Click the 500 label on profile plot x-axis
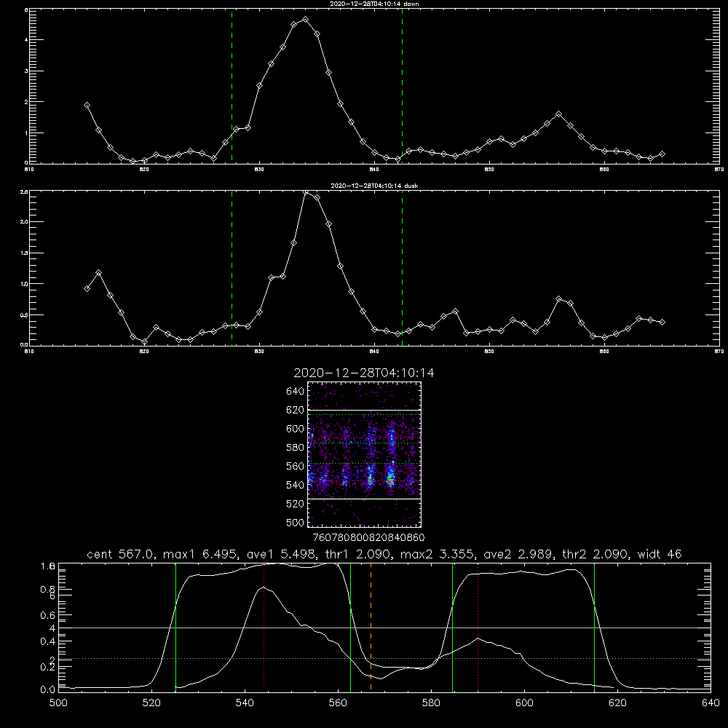 [58, 703]
